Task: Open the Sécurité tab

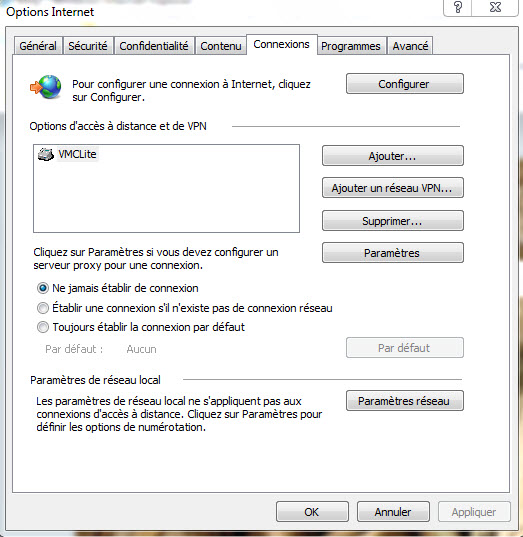Action: coord(88,46)
